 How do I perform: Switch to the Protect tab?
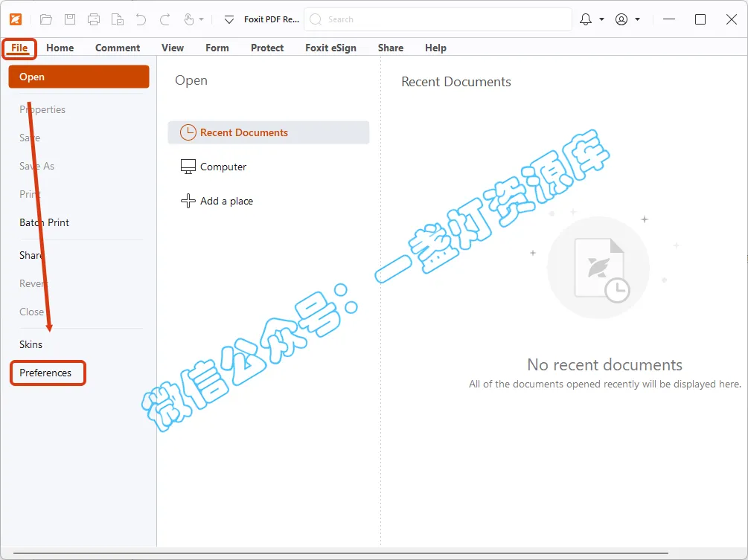[267, 48]
